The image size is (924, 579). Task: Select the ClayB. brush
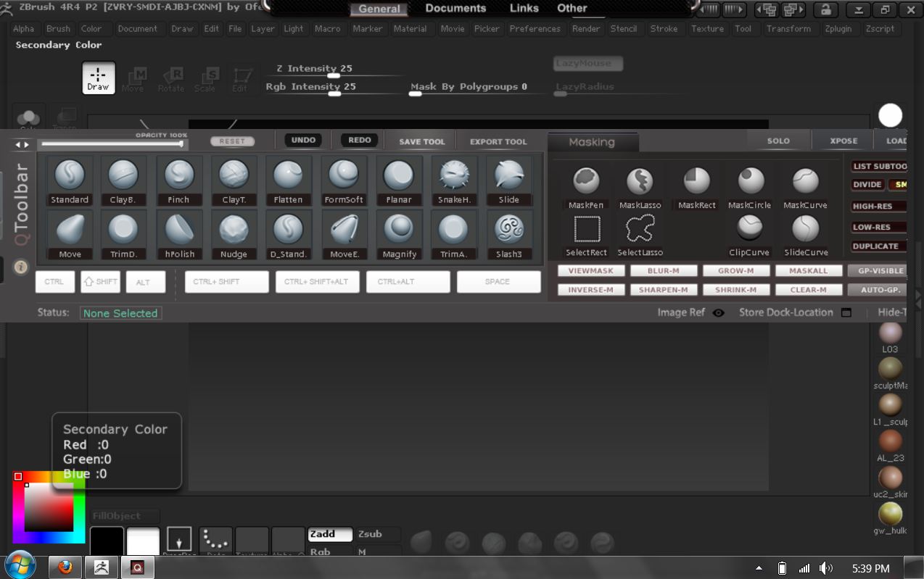tap(123, 175)
